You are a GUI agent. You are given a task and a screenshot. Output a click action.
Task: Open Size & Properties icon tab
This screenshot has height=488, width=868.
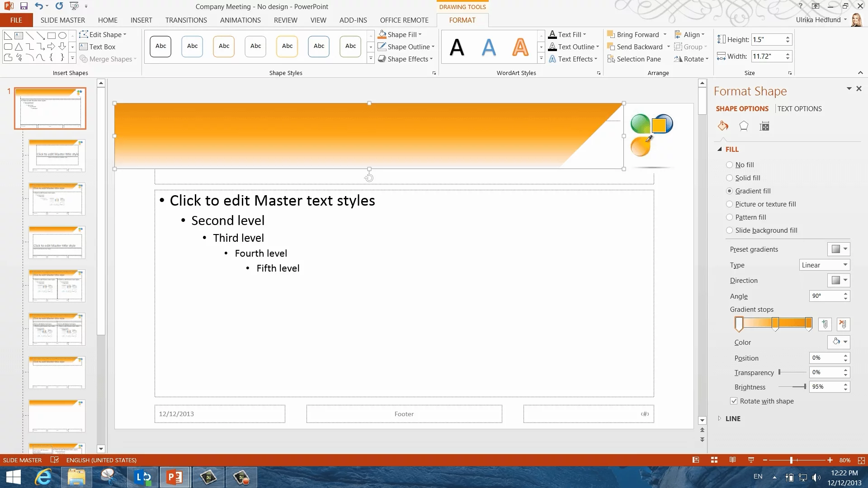coord(764,127)
